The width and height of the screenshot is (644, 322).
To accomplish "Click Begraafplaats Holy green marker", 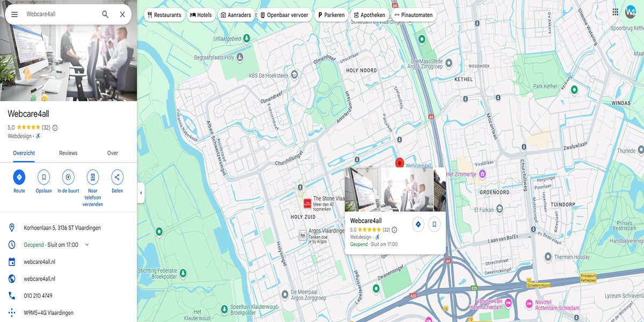I will click(241, 57).
